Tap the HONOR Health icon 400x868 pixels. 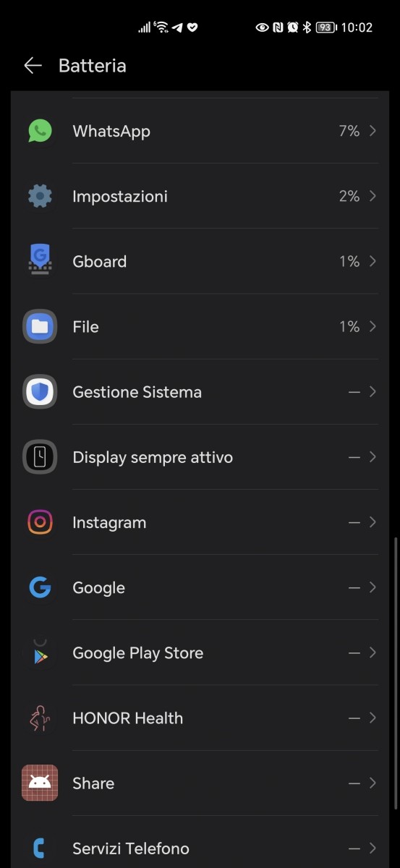coord(40,718)
